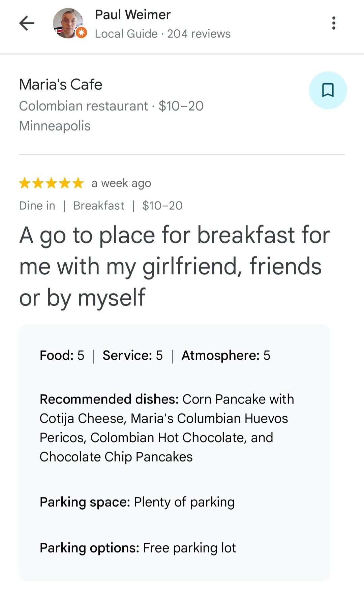Tap the five-star rating row
This screenshot has height=600, width=364.
tap(51, 183)
